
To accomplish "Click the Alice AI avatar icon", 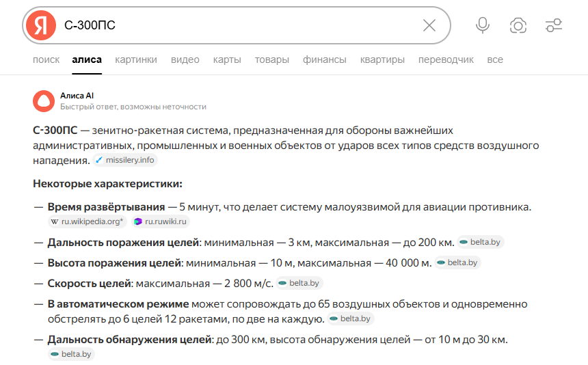I will [x=44, y=101].
